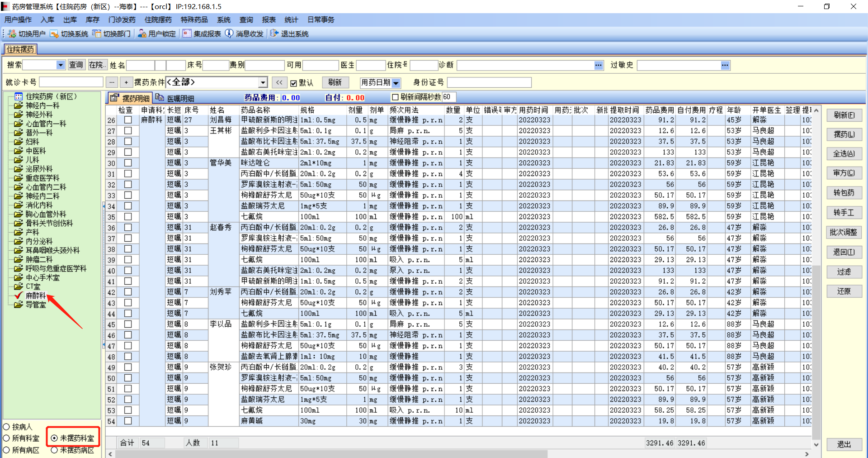Open the 骨科关节创伤科 folder

coord(19,223)
